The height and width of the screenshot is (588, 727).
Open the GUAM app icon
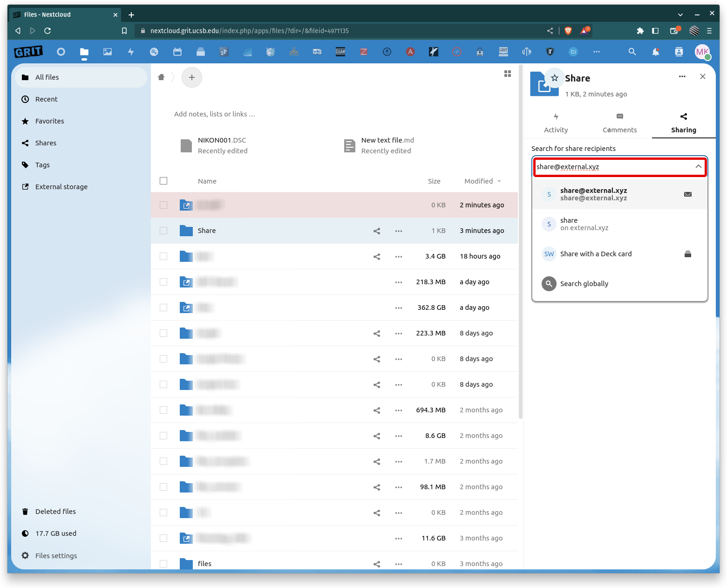(x=340, y=52)
